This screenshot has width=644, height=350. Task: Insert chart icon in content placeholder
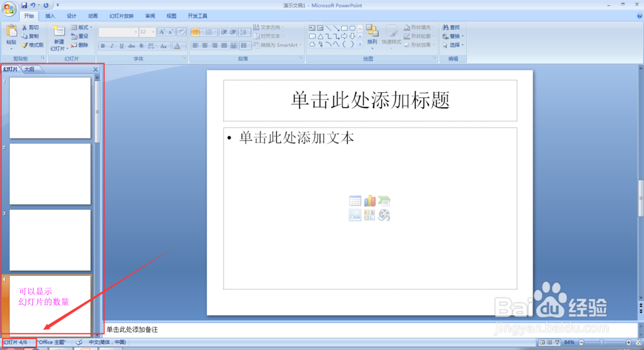coord(370,200)
